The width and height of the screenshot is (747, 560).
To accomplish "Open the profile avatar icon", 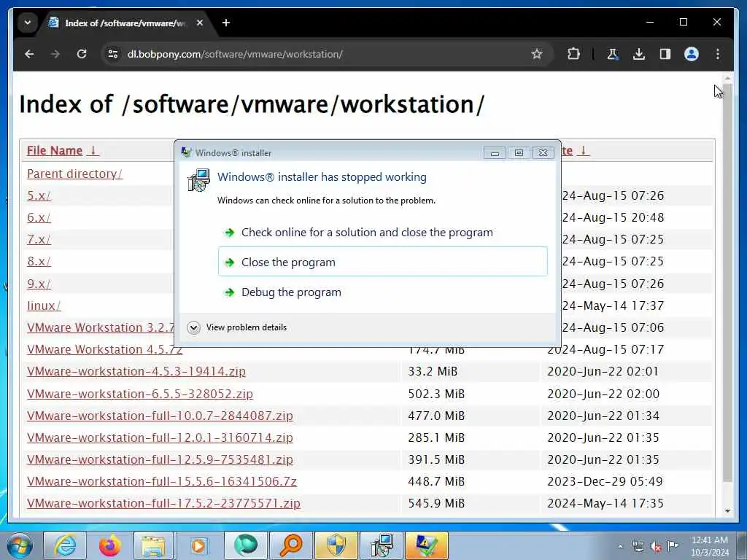I will [x=692, y=54].
